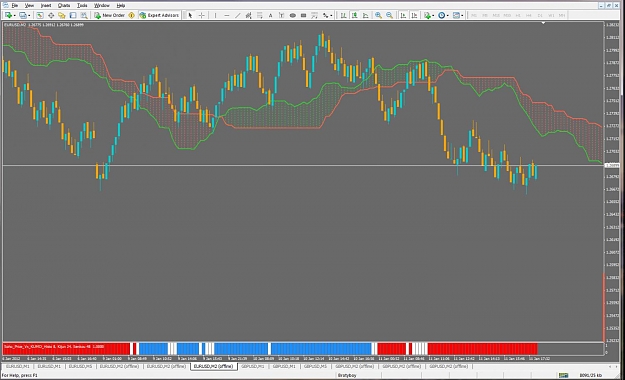The image size is (625, 380).
Task: Select the Rectangle drawing tool
Action: 303,15
